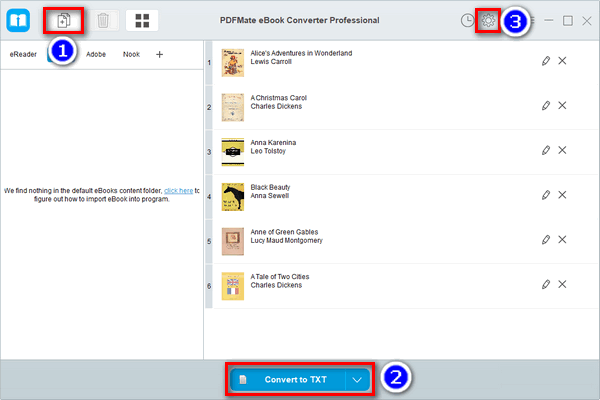600x400 pixels.
Task: Open settings gear icon
Action: tap(488, 20)
